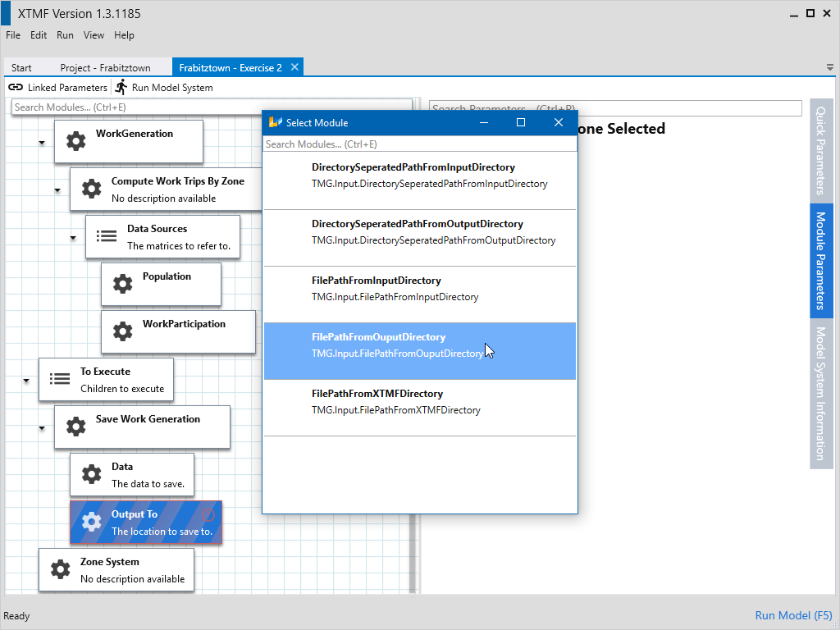Open the Quick Parameters side tab
The width and height of the screenshot is (840, 630).
point(820,148)
